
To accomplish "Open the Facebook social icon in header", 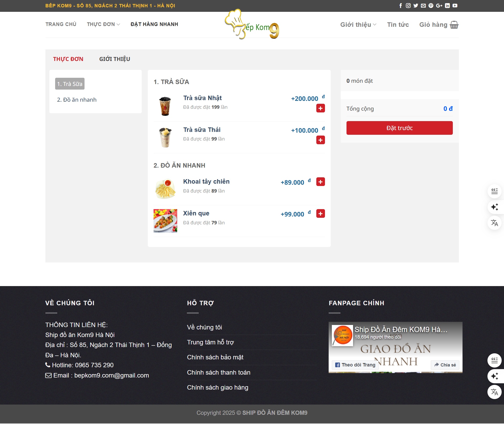I will pos(401,6).
